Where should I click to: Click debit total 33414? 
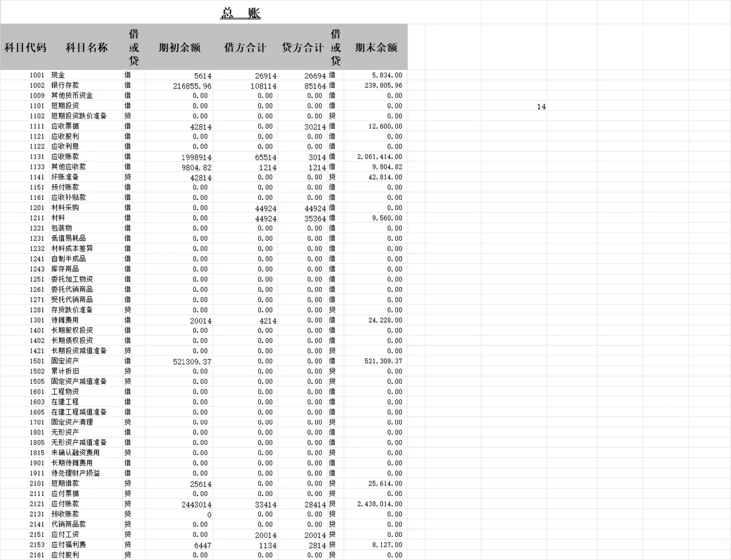266,505
